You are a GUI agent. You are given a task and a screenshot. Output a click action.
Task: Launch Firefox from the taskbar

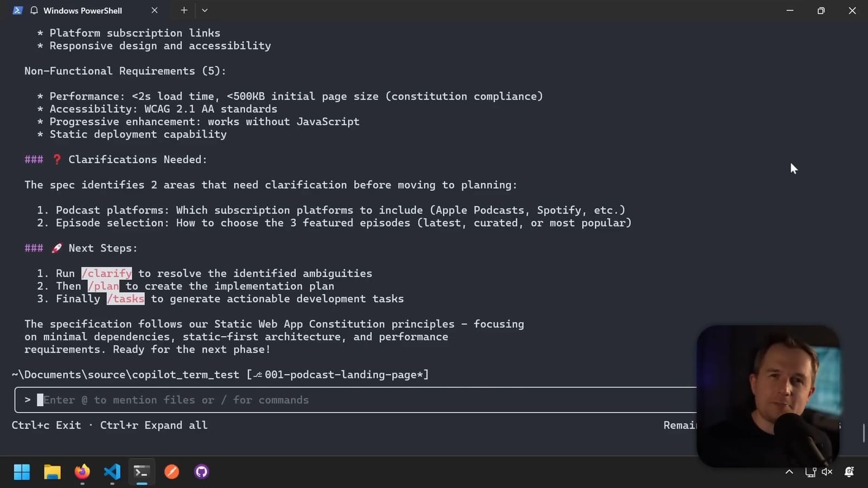point(82,472)
